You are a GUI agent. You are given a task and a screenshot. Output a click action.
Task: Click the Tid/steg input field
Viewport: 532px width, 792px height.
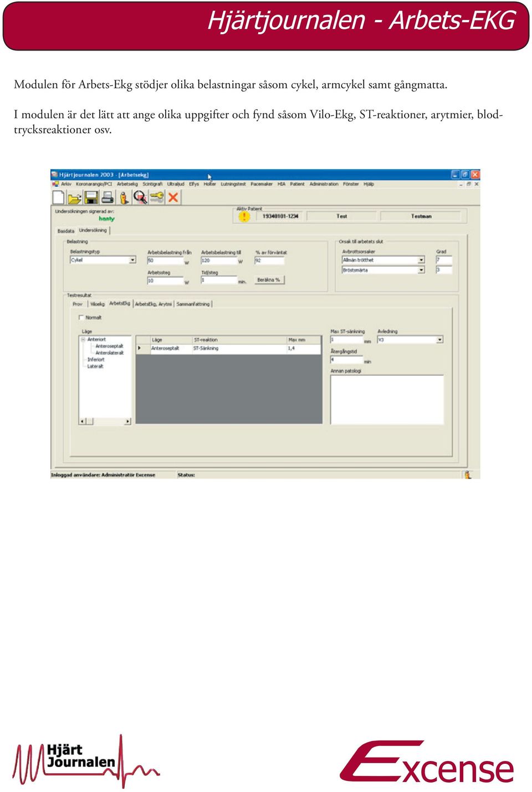point(219,280)
